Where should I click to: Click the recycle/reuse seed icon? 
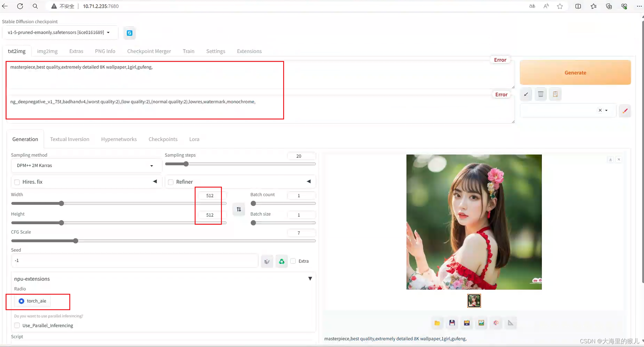pos(281,261)
